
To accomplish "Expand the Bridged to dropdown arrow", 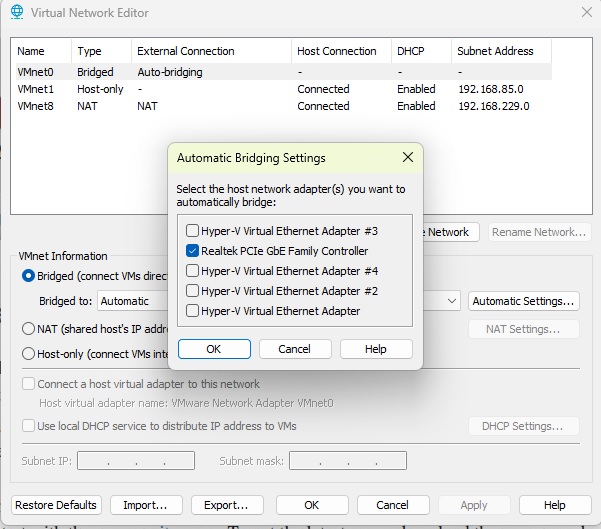I will 450,301.
